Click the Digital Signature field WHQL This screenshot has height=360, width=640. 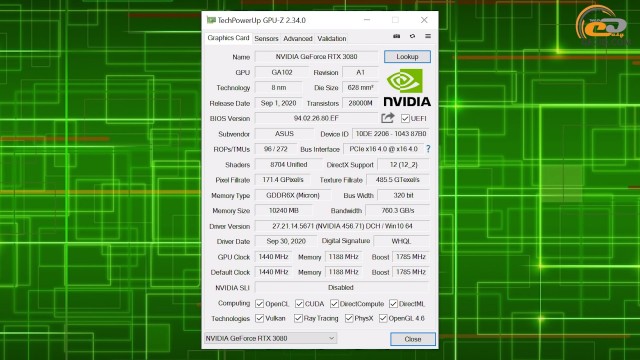(402, 241)
